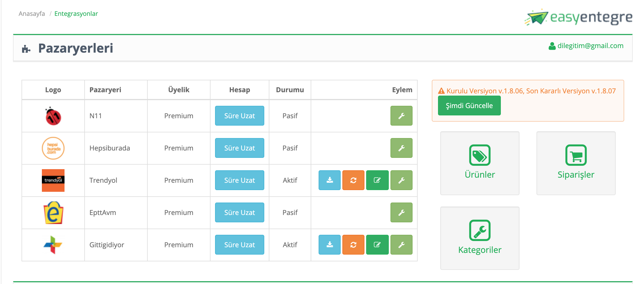
Task: Open the Siparişler shopping cart tile
Action: pyautogui.click(x=576, y=163)
